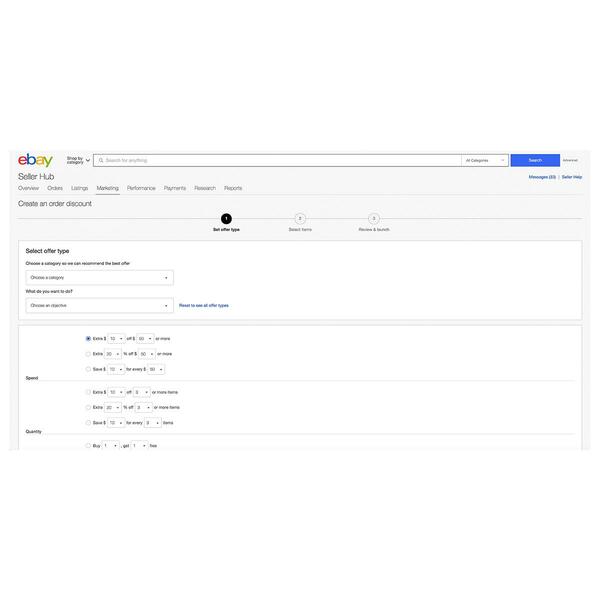Click step 2 Select items circle

300,218
